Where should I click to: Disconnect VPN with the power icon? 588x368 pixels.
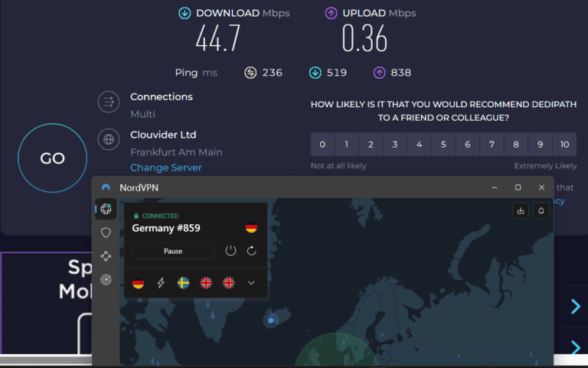coord(230,251)
